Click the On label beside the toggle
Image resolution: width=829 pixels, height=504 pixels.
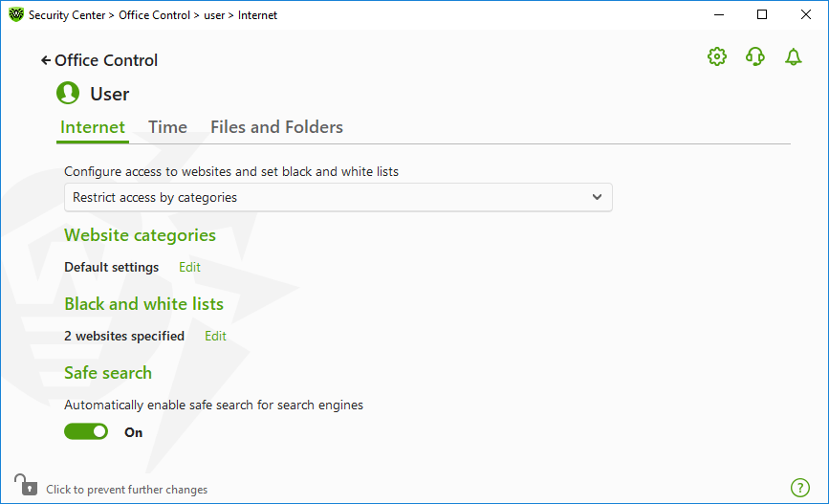tap(133, 432)
